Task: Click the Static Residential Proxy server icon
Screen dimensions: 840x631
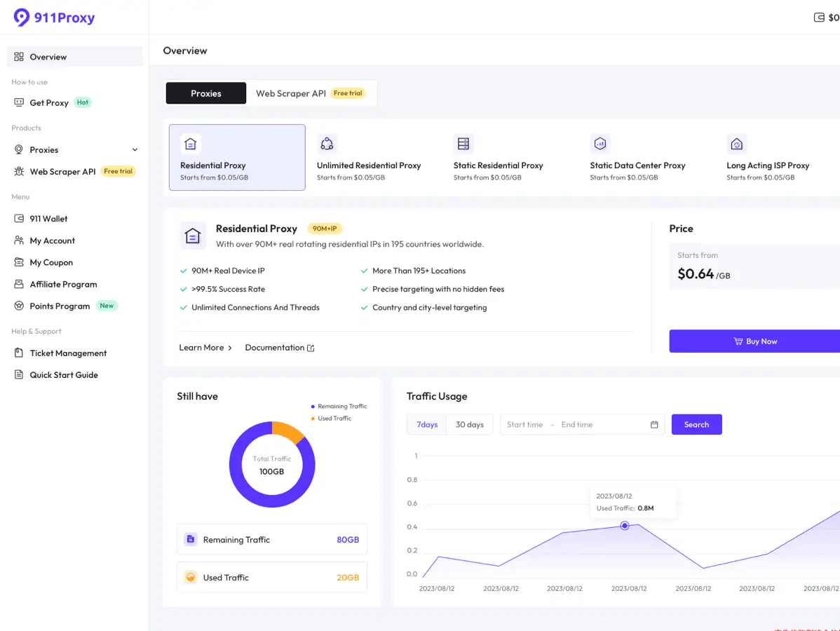Action: click(463, 144)
